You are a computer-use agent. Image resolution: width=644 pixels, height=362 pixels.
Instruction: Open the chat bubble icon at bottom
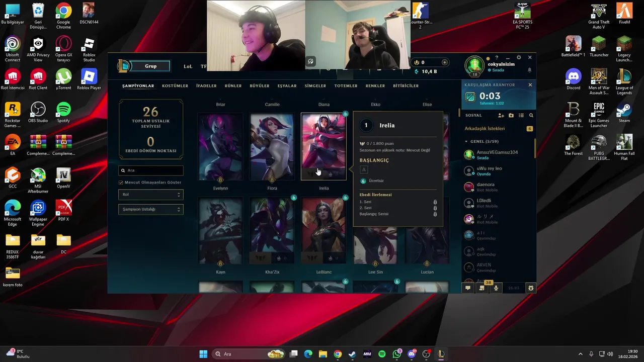468,288
